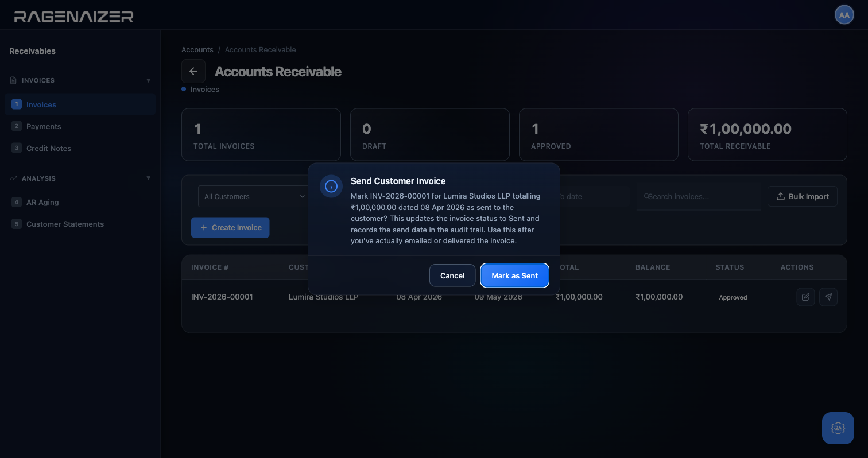Screen dimensions: 868x458
Task: Click the Approved status badge
Action: click(x=733, y=297)
